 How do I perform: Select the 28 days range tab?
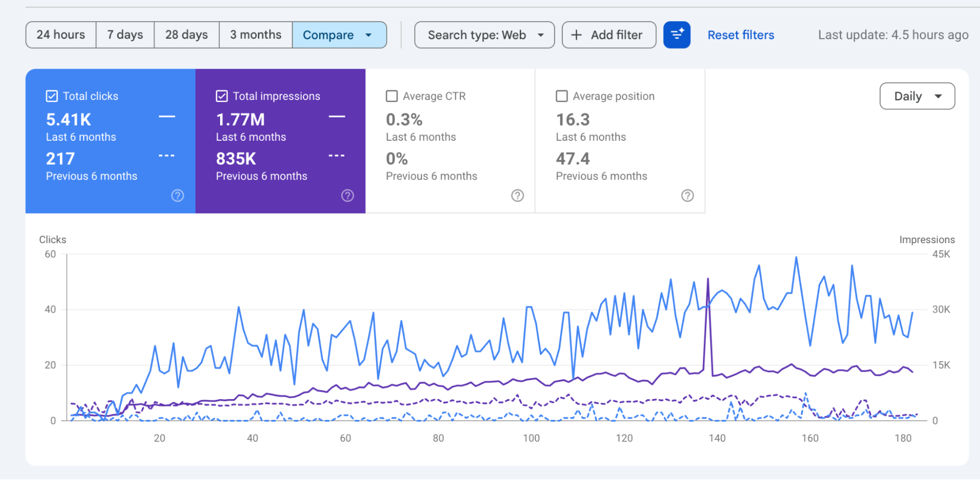(186, 35)
